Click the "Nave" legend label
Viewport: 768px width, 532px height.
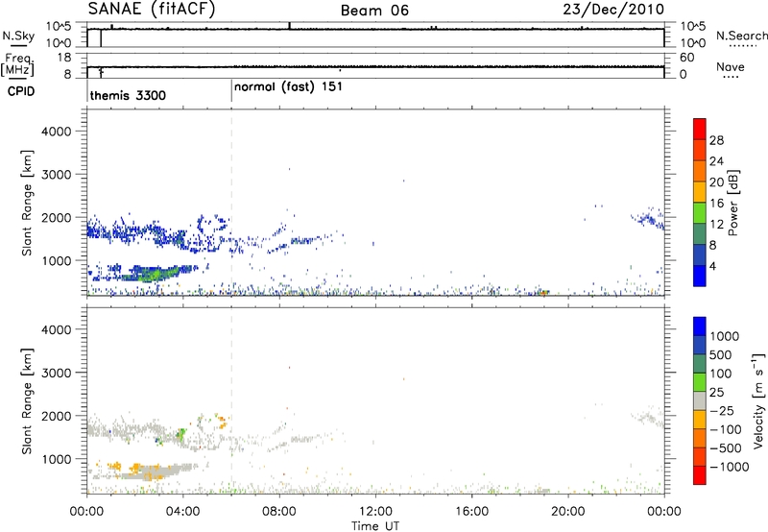tap(731, 67)
